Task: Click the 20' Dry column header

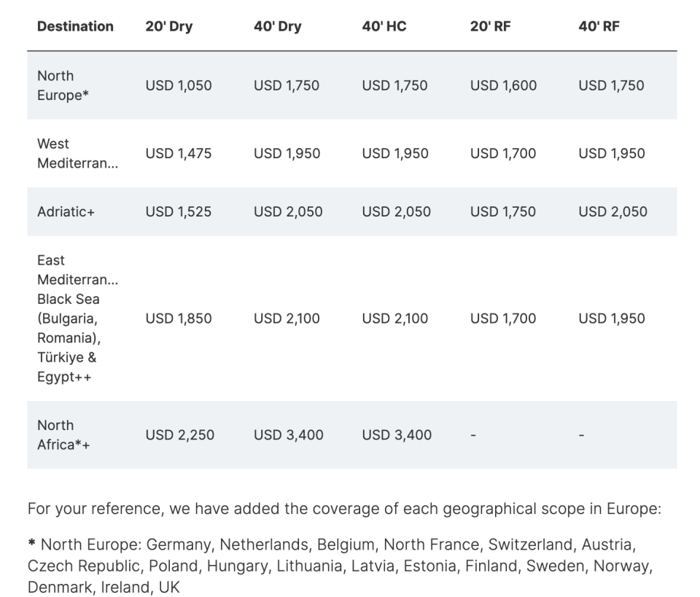Action: click(x=169, y=26)
